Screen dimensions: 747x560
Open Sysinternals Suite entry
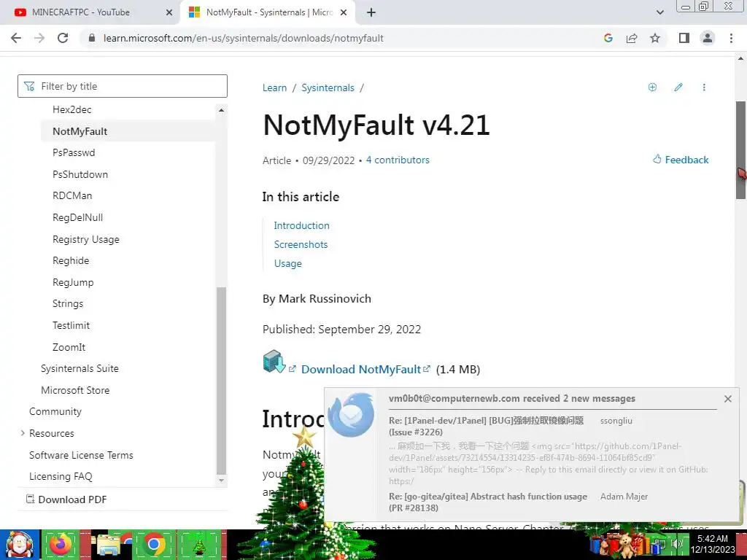(80, 368)
